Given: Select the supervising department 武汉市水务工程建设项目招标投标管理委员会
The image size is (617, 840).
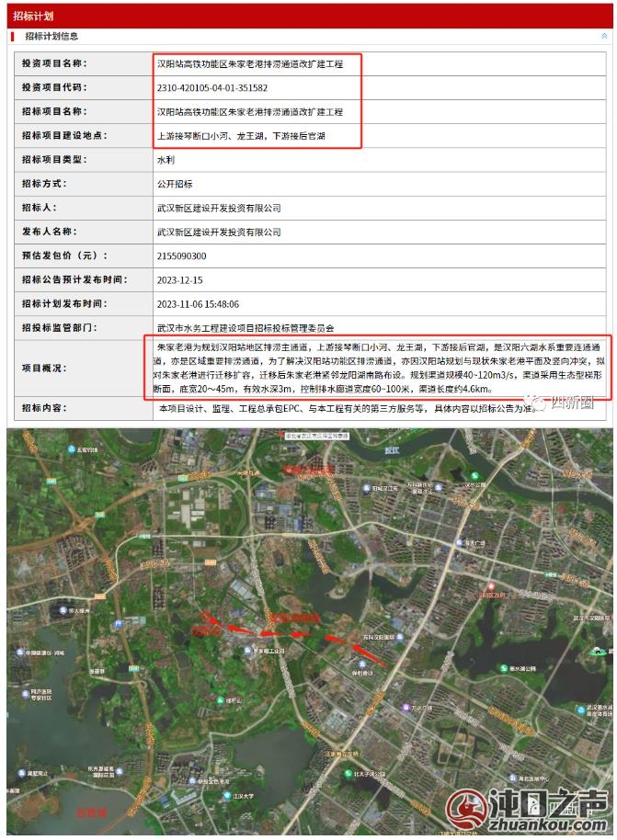Looking at the screenshot, I should tap(246, 328).
